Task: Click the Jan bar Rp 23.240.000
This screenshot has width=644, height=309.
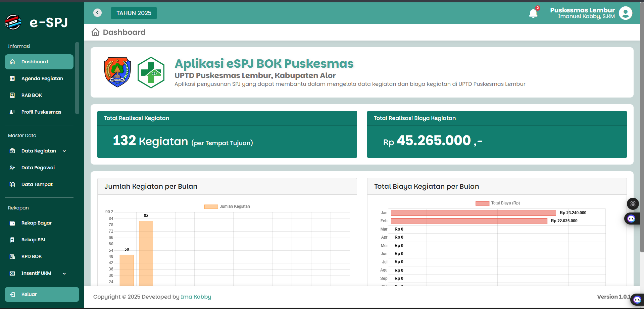Action: (474, 213)
